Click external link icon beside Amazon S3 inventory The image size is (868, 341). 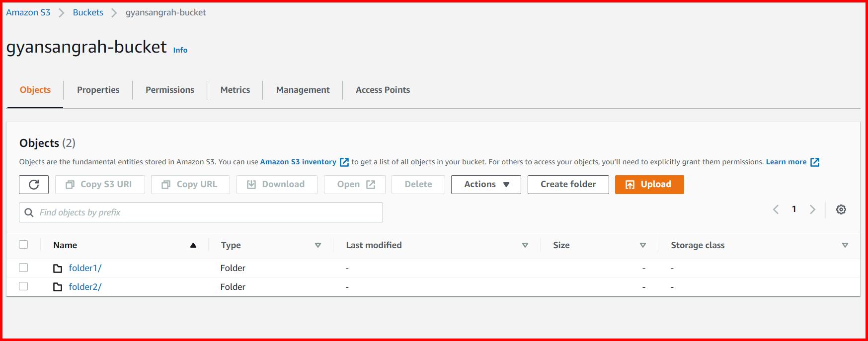click(x=344, y=162)
